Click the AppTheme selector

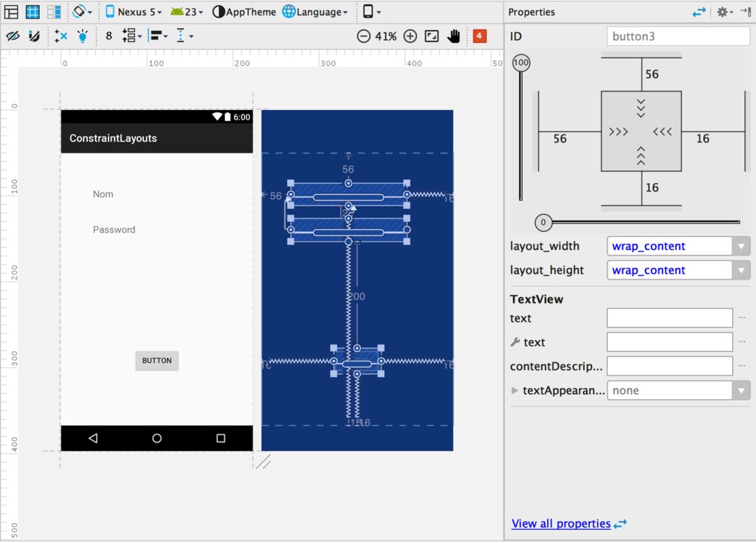tap(244, 12)
